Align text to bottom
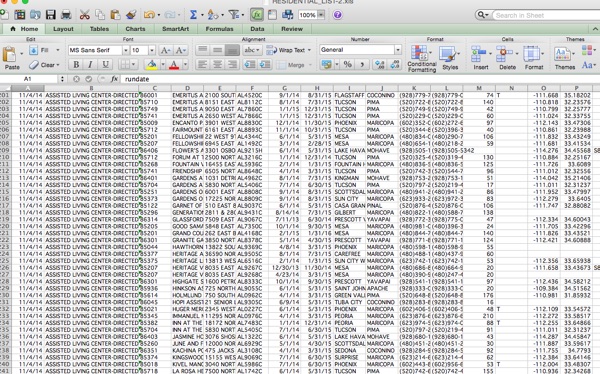The height and width of the screenshot is (374, 600). (x=232, y=50)
